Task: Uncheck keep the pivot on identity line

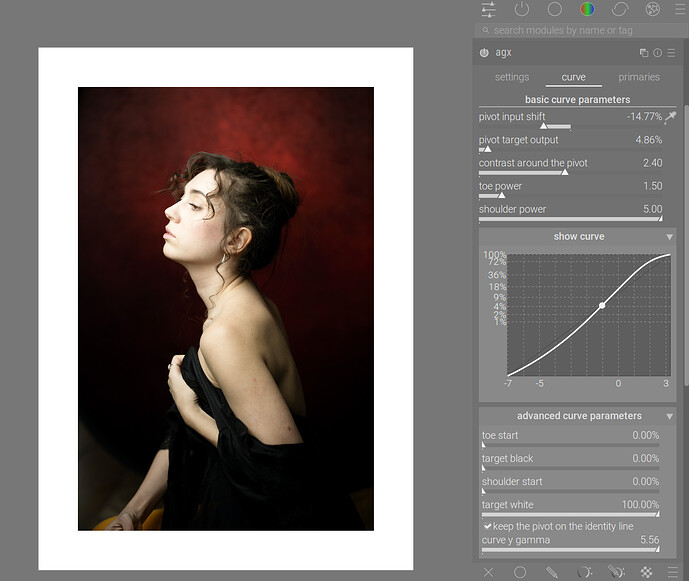Action: click(x=488, y=526)
